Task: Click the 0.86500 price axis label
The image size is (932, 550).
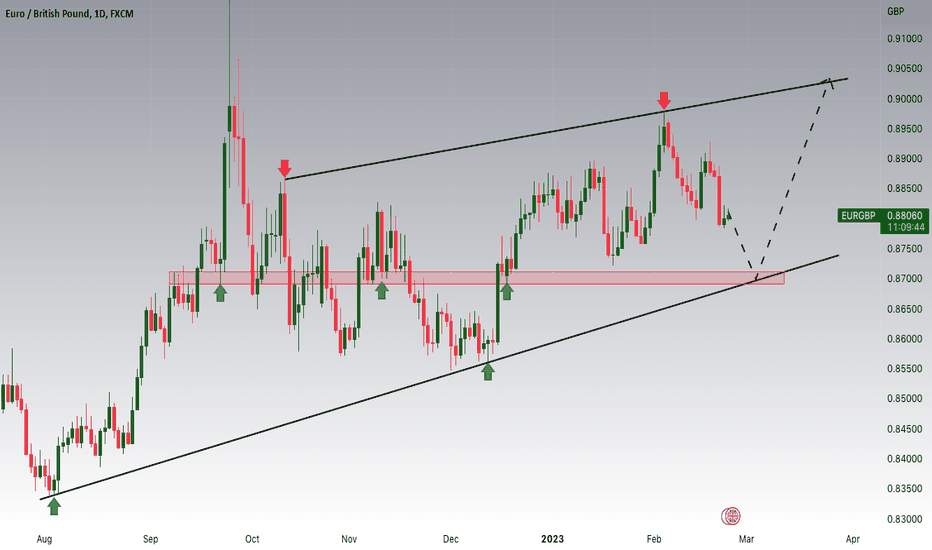Action: pos(905,309)
